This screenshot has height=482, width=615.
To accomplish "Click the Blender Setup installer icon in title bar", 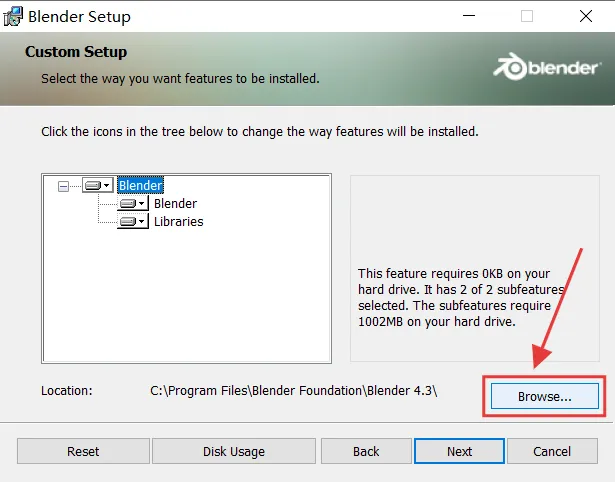I will click(13, 16).
